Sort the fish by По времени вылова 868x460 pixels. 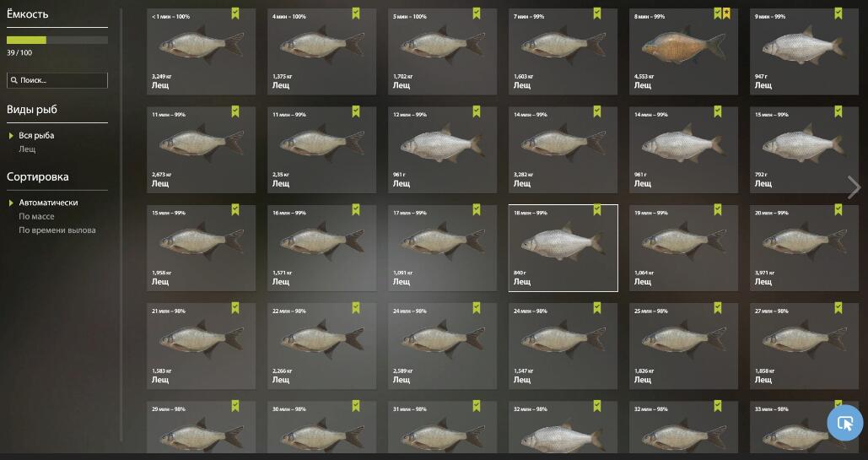(57, 230)
